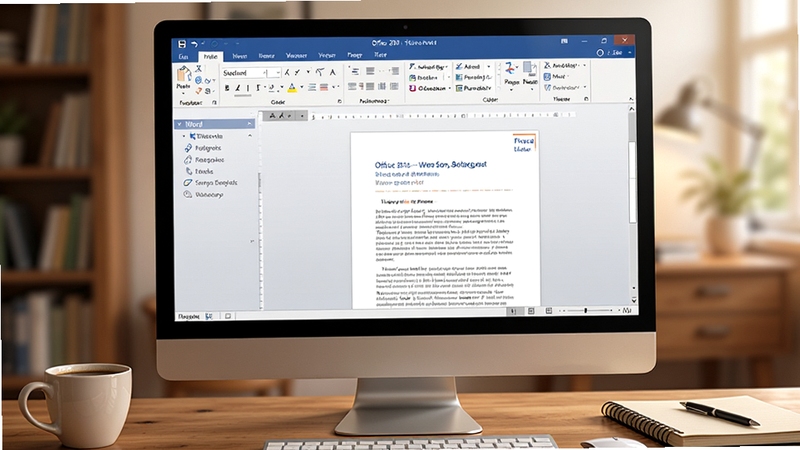Click the zoom slider handle in status bar
The width and height of the screenshot is (800, 450).
585,310
